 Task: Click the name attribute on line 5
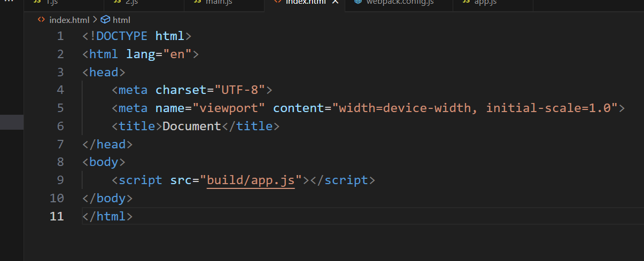point(170,108)
